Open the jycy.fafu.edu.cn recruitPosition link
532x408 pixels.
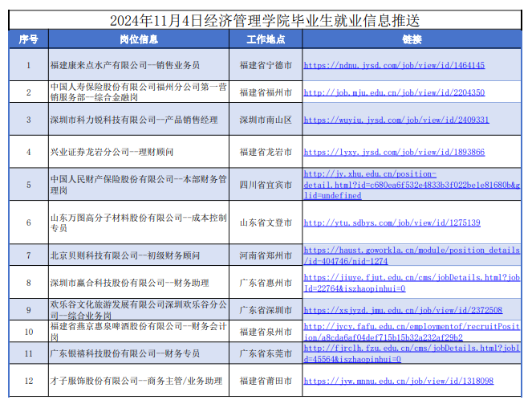pyautogui.click(x=411, y=332)
